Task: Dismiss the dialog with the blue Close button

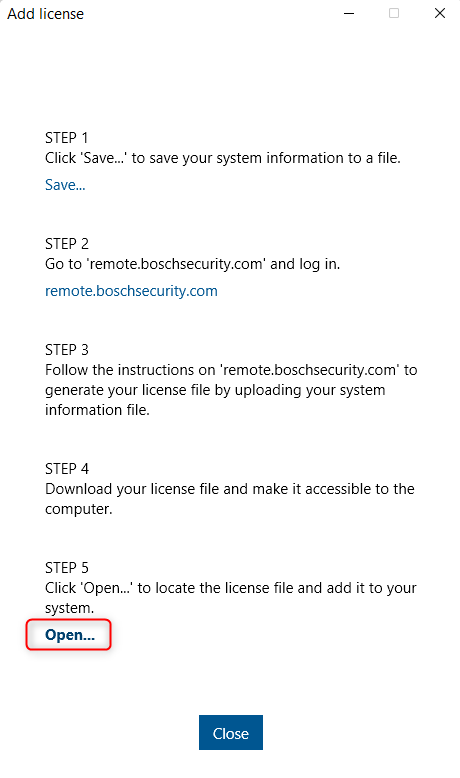Action: pos(231,733)
